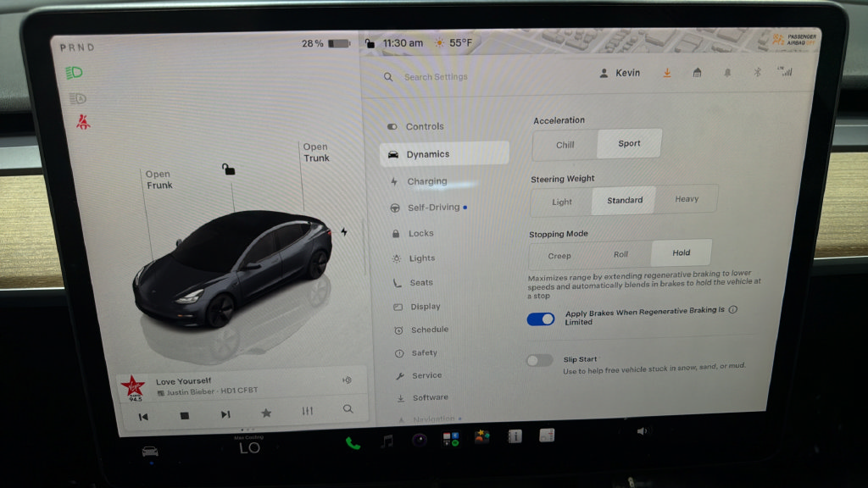Set steering weight to Light
The width and height of the screenshot is (868, 488).
coord(561,202)
